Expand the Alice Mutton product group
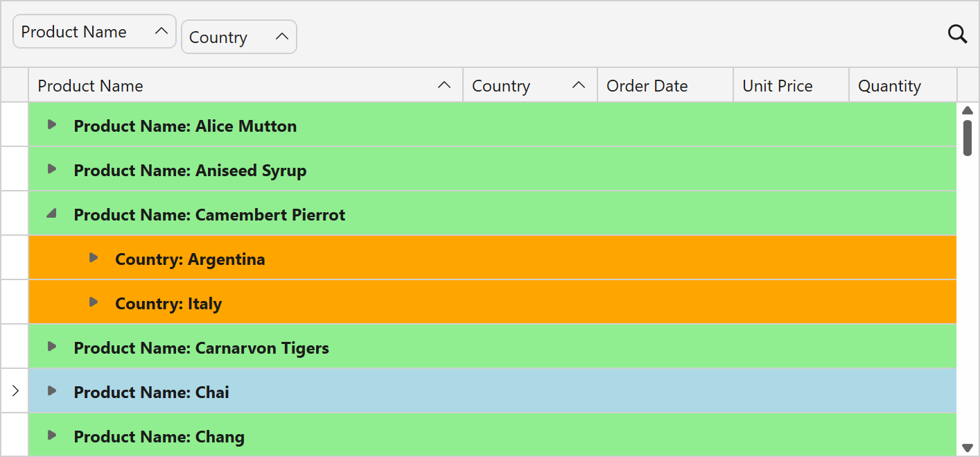 [x=51, y=125]
